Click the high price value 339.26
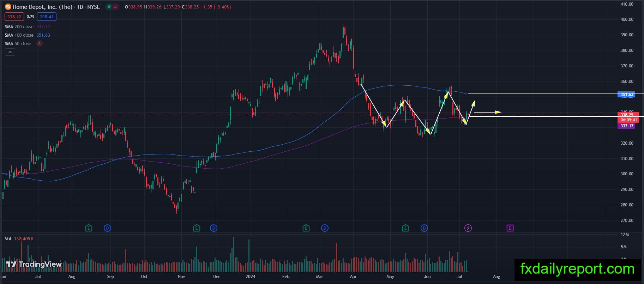 (154, 7)
